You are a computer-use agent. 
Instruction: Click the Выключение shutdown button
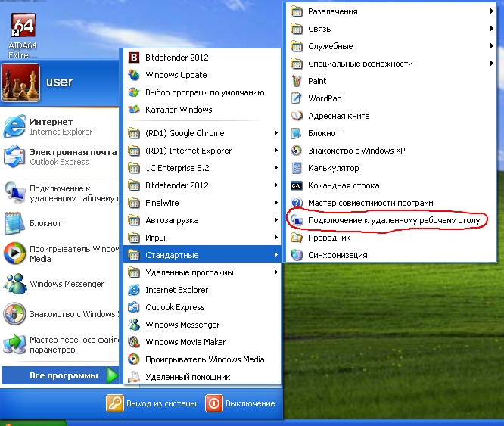pos(241,403)
